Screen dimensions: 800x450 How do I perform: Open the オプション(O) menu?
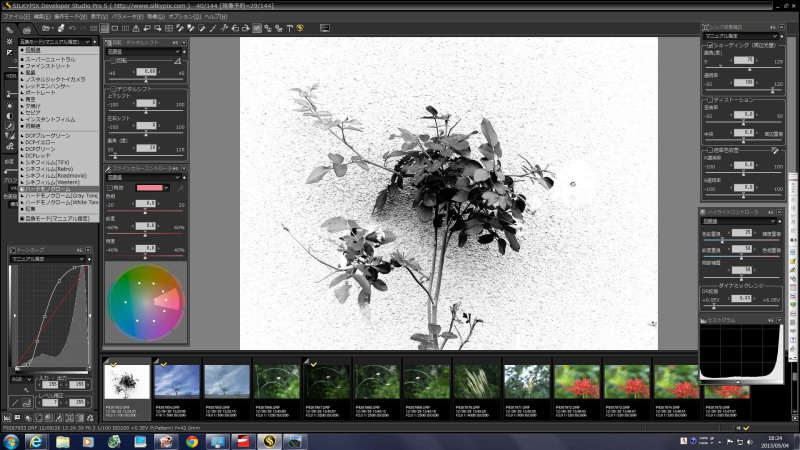(184, 16)
